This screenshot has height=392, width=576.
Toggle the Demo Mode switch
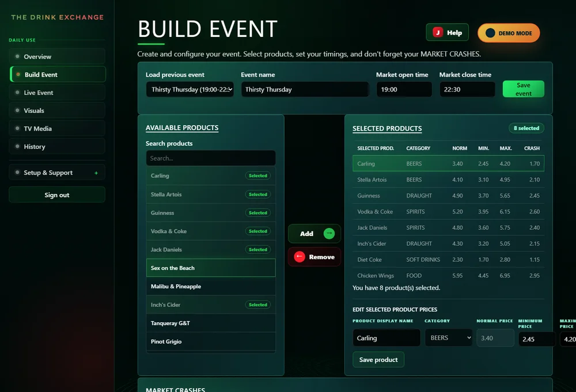pyautogui.click(x=509, y=33)
